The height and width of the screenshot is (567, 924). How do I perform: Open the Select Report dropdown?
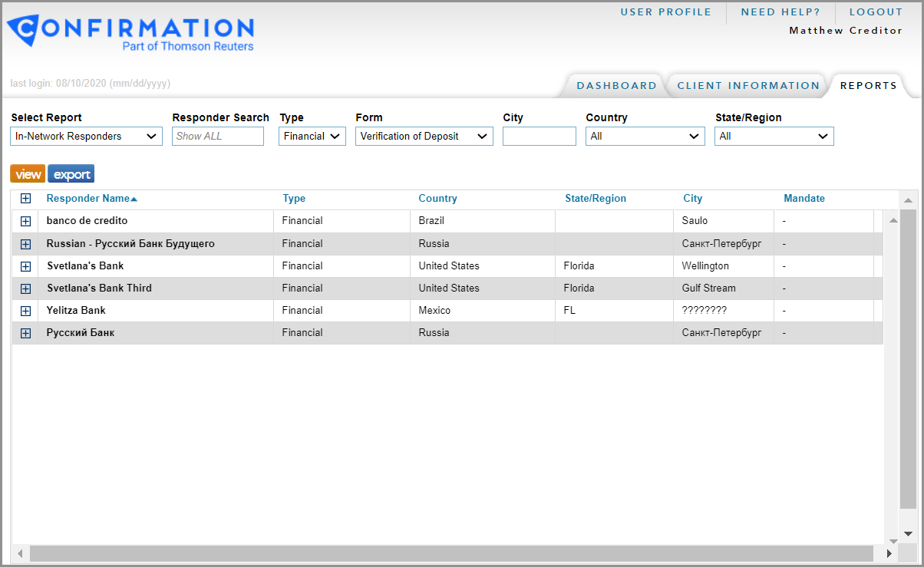[x=86, y=137]
